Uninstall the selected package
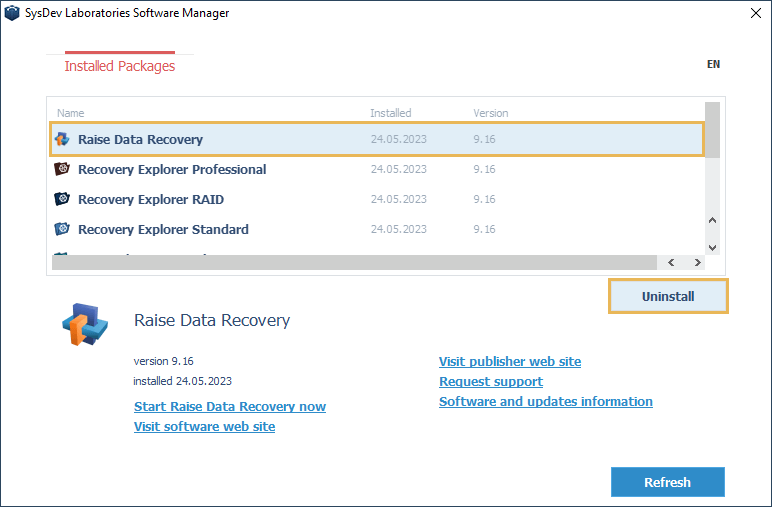 tap(668, 296)
